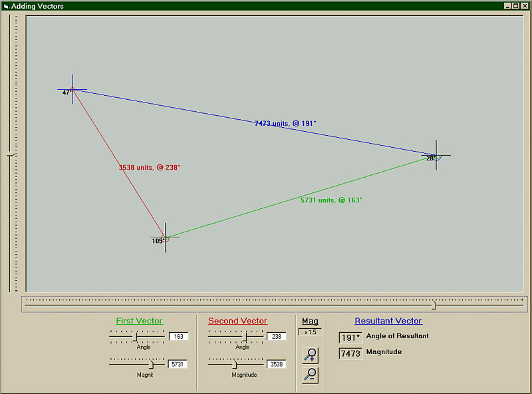Click the x1.5 magnification display box
Screen dimensions: 532x394
(x=310, y=332)
